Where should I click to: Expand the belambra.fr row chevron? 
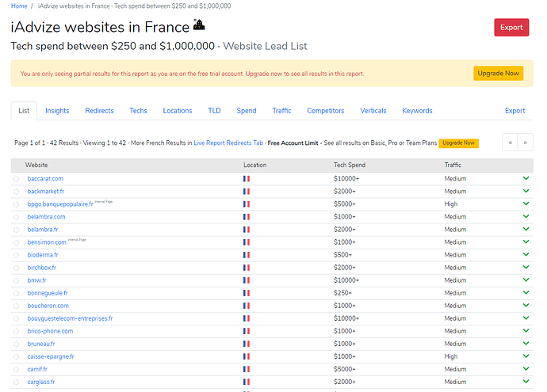click(x=526, y=229)
